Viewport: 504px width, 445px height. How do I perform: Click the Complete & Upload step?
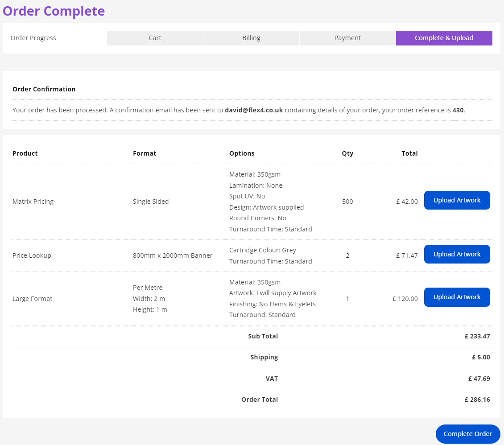tap(444, 38)
